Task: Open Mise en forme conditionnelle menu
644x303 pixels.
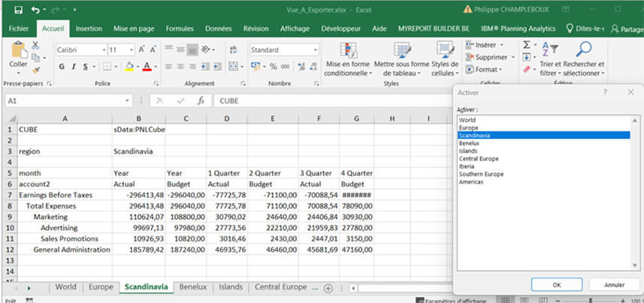Action: [348, 59]
